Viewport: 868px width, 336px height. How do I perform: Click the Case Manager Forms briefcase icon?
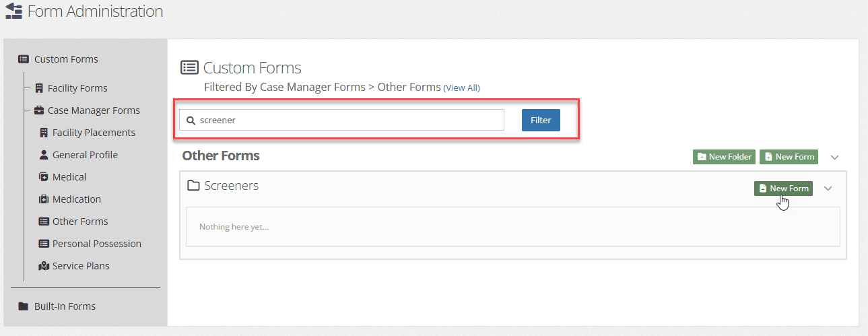39,110
